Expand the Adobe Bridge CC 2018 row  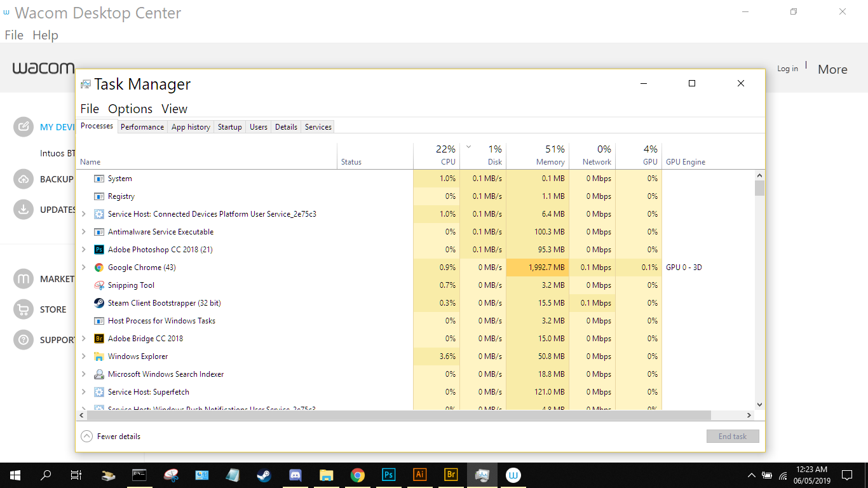coord(84,339)
